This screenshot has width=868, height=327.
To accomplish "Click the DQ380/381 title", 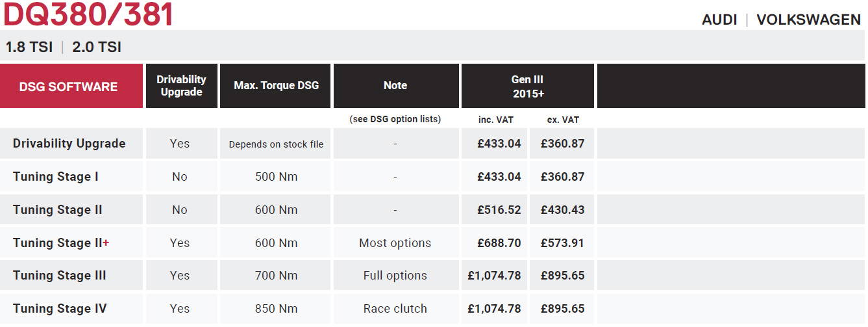I will coord(88,14).
